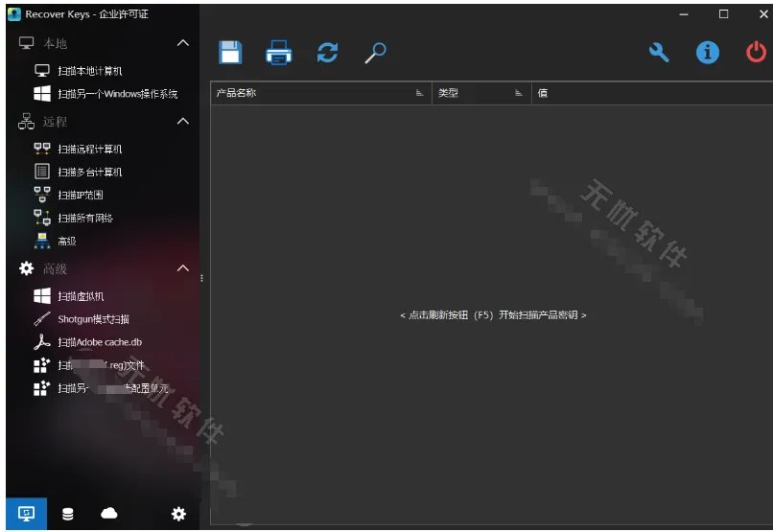Click the shotgun icon beside Shotgun模式扫描

click(x=42, y=319)
